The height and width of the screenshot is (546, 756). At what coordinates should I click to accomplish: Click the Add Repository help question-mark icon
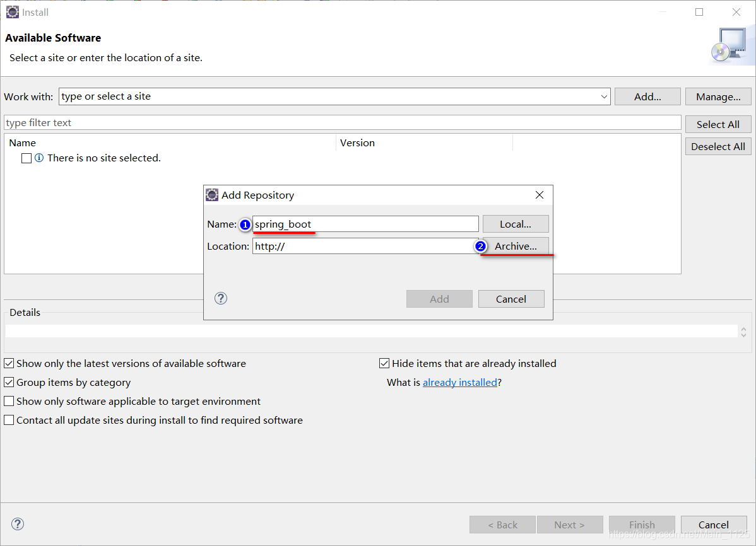221,298
